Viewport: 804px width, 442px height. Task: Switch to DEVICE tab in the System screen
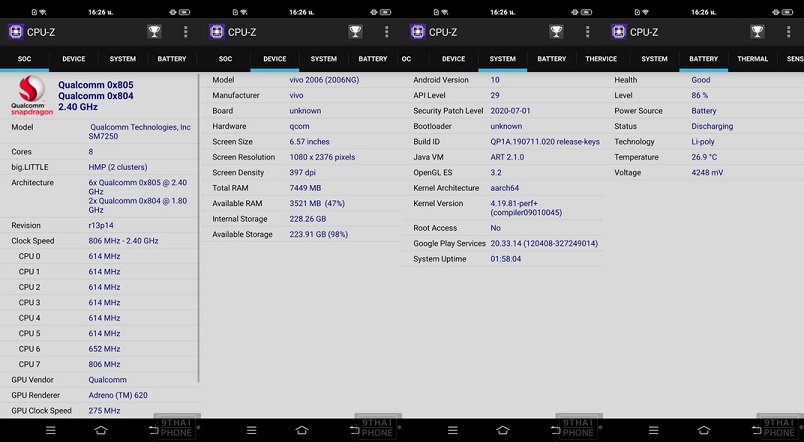tap(454, 59)
